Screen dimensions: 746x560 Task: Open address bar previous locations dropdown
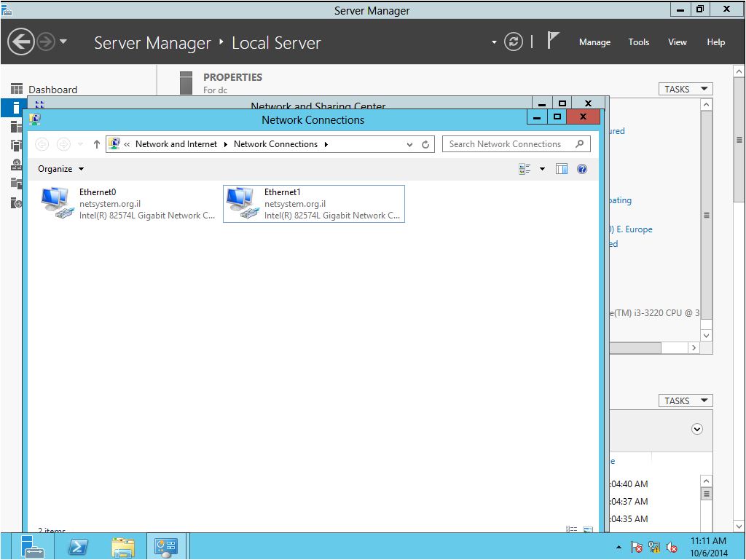pyautogui.click(x=409, y=144)
